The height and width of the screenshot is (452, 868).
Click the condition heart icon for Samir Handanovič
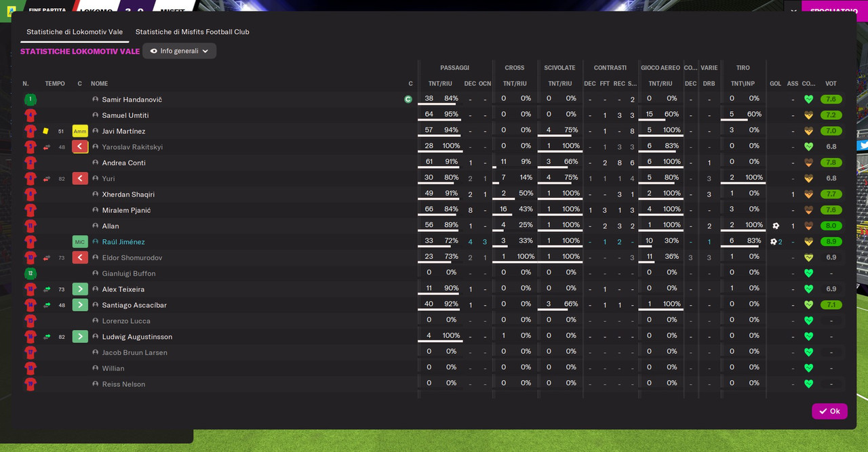(808, 99)
